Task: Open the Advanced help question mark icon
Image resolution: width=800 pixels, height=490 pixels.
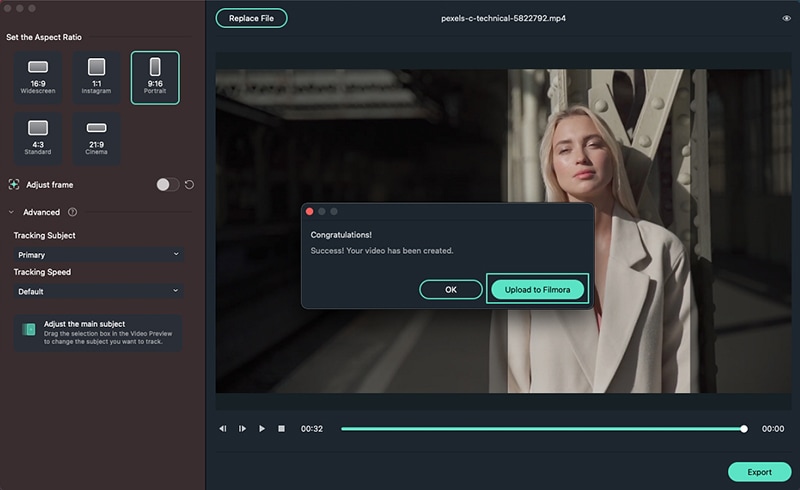Action: pos(72,212)
